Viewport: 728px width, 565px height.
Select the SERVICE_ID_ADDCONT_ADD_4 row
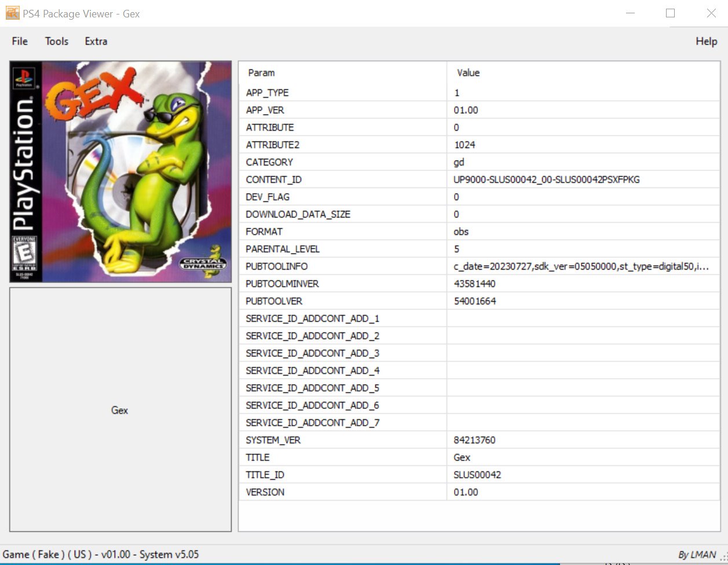click(x=480, y=370)
